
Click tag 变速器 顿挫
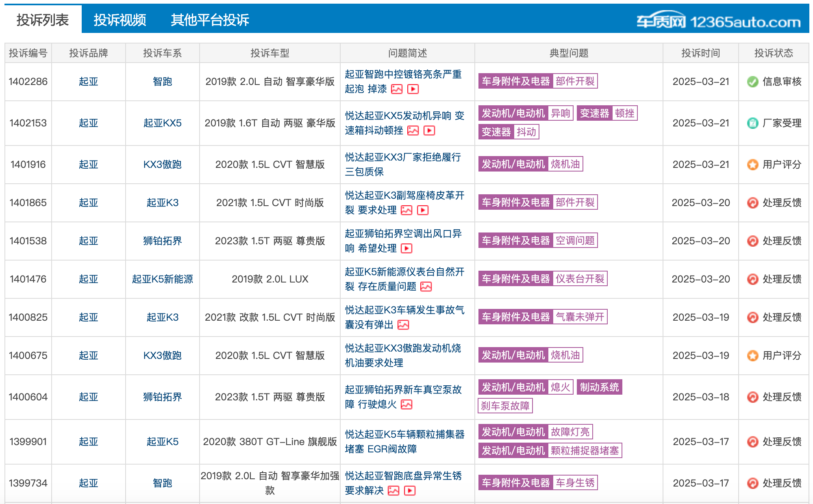click(607, 113)
